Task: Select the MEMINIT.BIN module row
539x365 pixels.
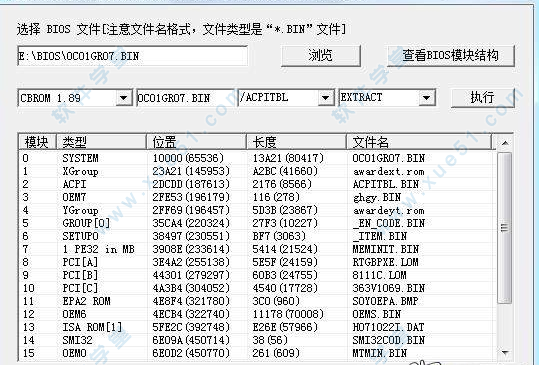Action: click(x=257, y=249)
